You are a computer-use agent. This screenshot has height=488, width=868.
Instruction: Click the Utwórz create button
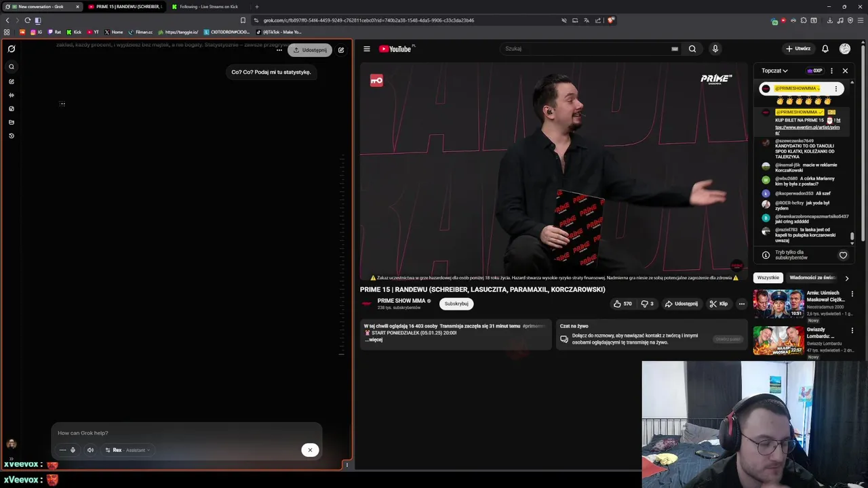797,49
